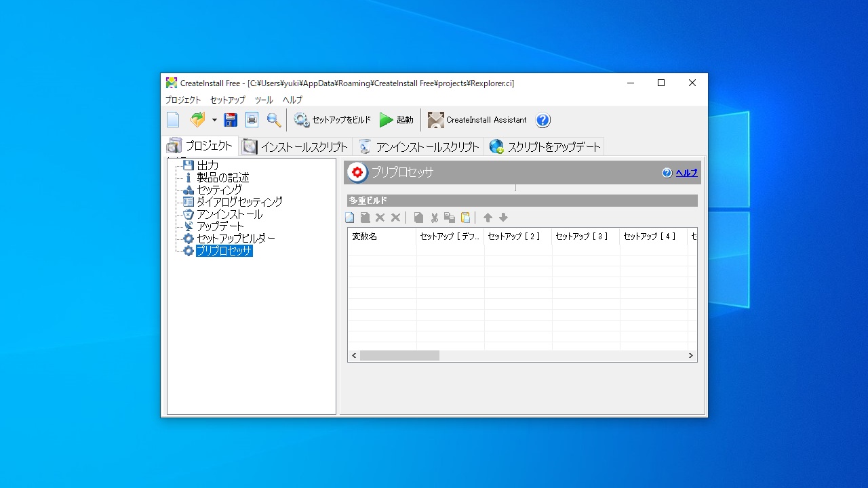This screenshot has height=488, width=868.
Task: Click the info icon beside 製品の記述
Action: point(189,178)
